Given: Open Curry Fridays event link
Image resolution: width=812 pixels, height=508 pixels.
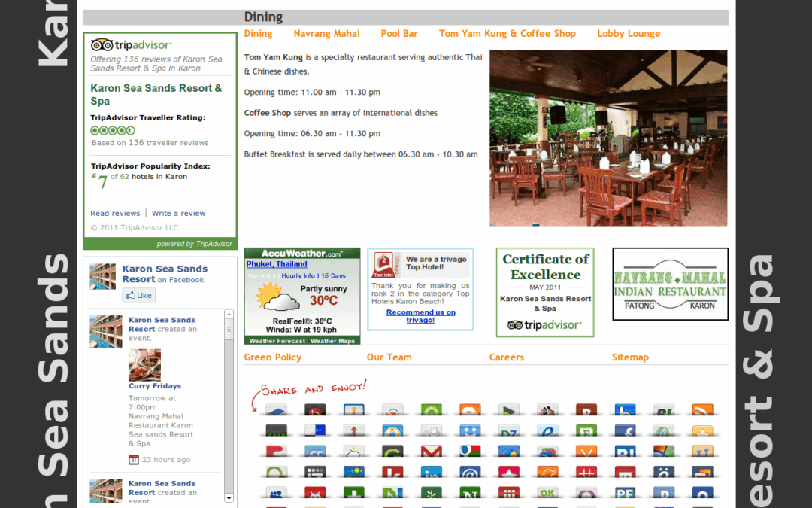Looking at the screenshot, I should coord(154,386).
